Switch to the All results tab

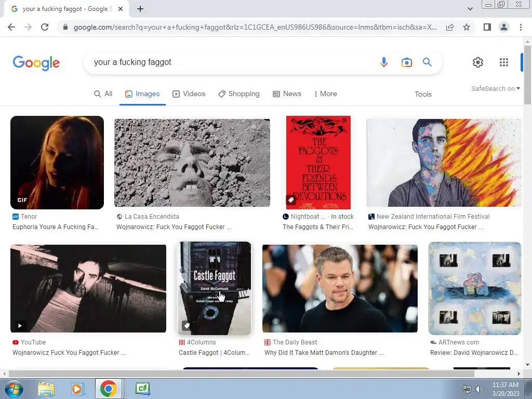coord(103,94)
